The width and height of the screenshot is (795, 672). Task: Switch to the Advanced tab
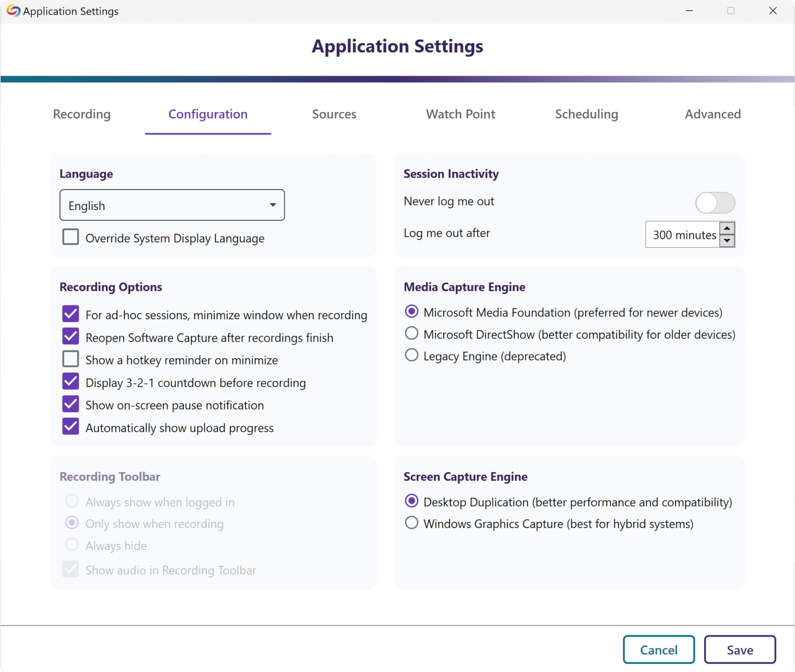(x=713, y=114)
